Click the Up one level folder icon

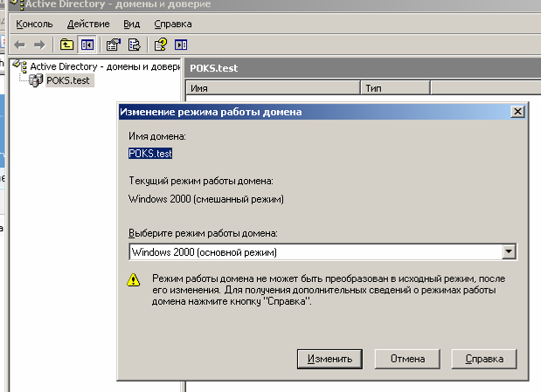66,45
